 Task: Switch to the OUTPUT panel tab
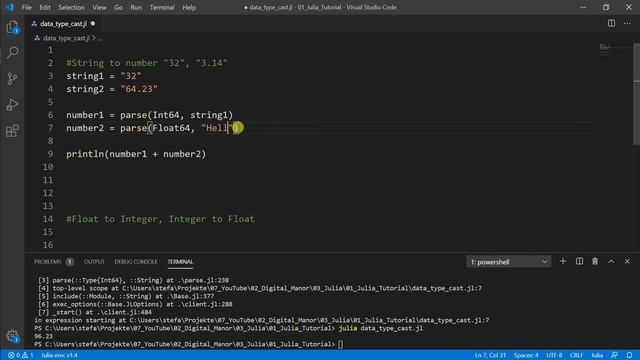(x=94, y=262)
